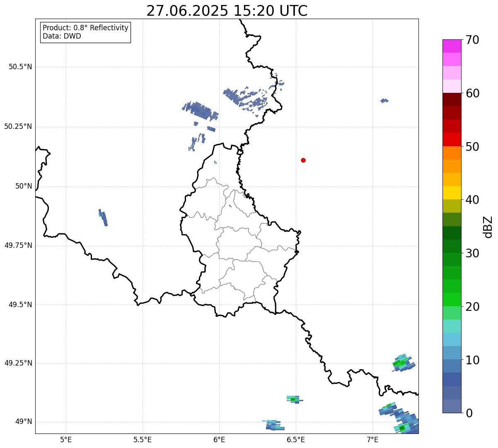Click the bright green swatch just above 20 dBZ
Screen dimensions: 498x448
tap(452, 299)
